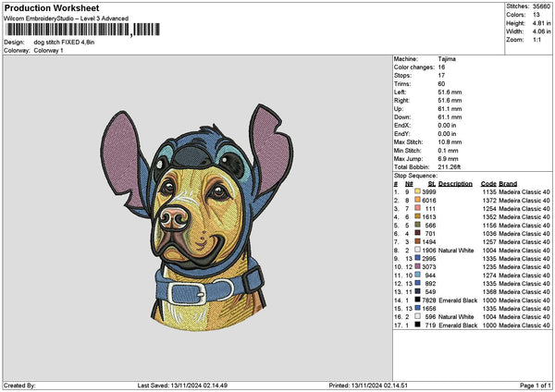This screenshot has height=392, width=555.
Task: Click the Min Stitch value '0.1 mm'
Action: click(448, 151)
